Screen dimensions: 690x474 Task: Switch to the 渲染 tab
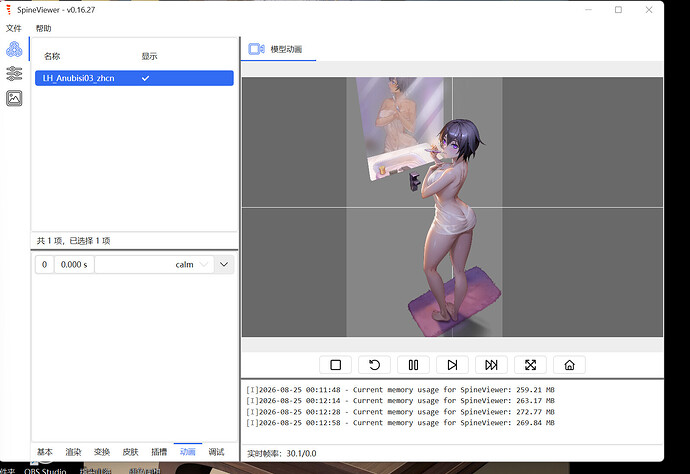click(x=73, y=452)
